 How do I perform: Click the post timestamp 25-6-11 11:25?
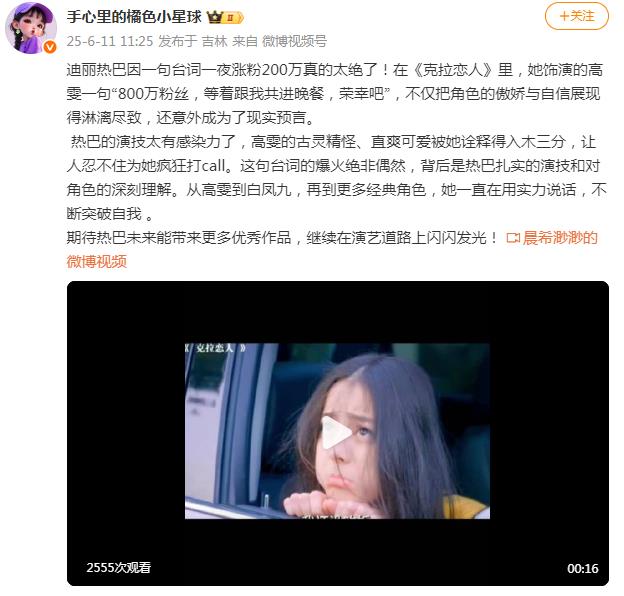click(110, 41)
